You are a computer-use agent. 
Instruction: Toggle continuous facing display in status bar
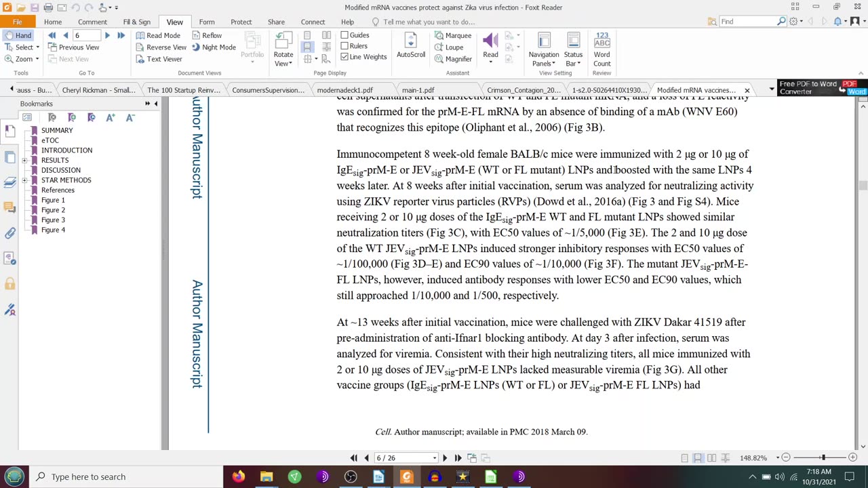click(725, 458)
